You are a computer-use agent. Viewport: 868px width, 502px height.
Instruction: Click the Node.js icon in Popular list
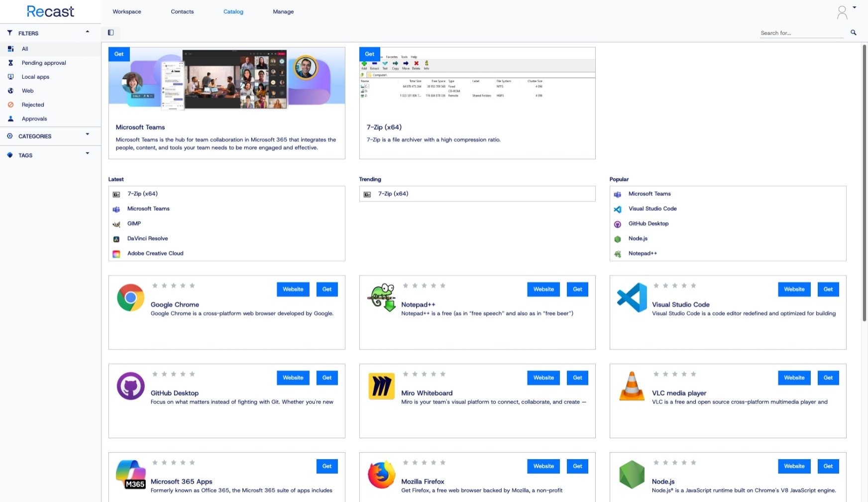[x=618, y=239]
